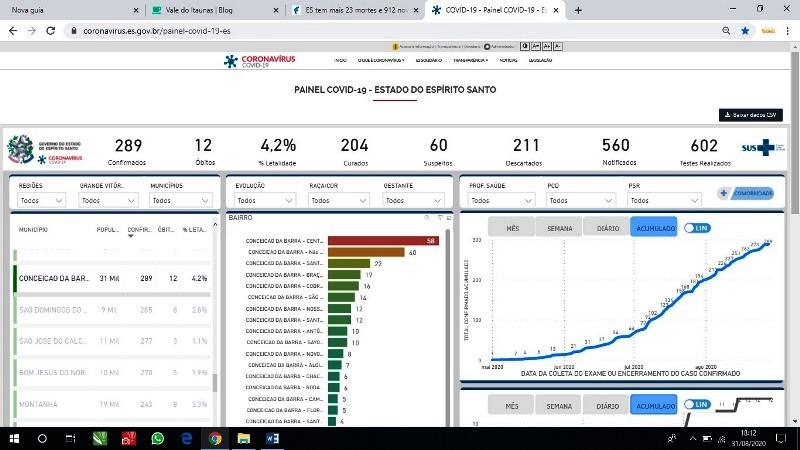Viewport: 800px width, 450px height.
Task: Open the Regiões dropdown
Action: (41, 201)
